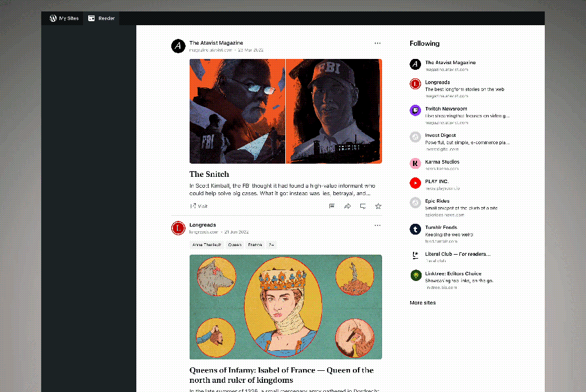586x392 pixels.
Task: Click the text list icon below The Snitch
Action: 332,206
